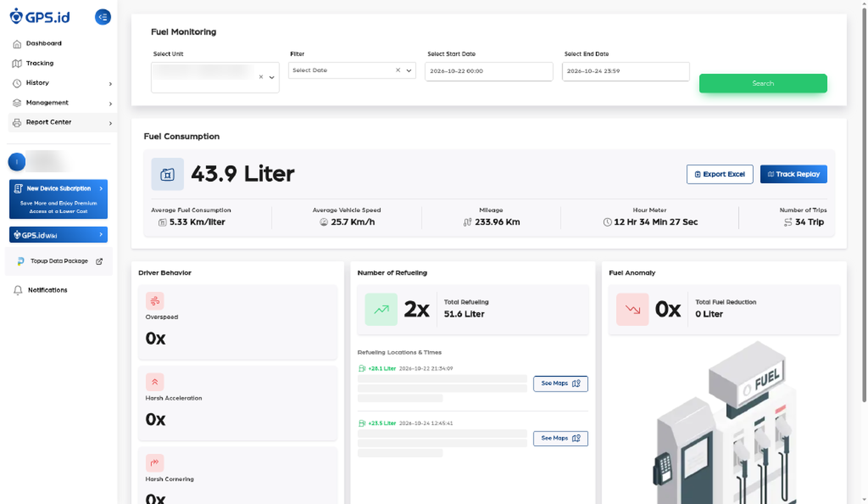868x504 pixels.
Task: Click the refueling green trend-up icon
Action: point(381,309)
